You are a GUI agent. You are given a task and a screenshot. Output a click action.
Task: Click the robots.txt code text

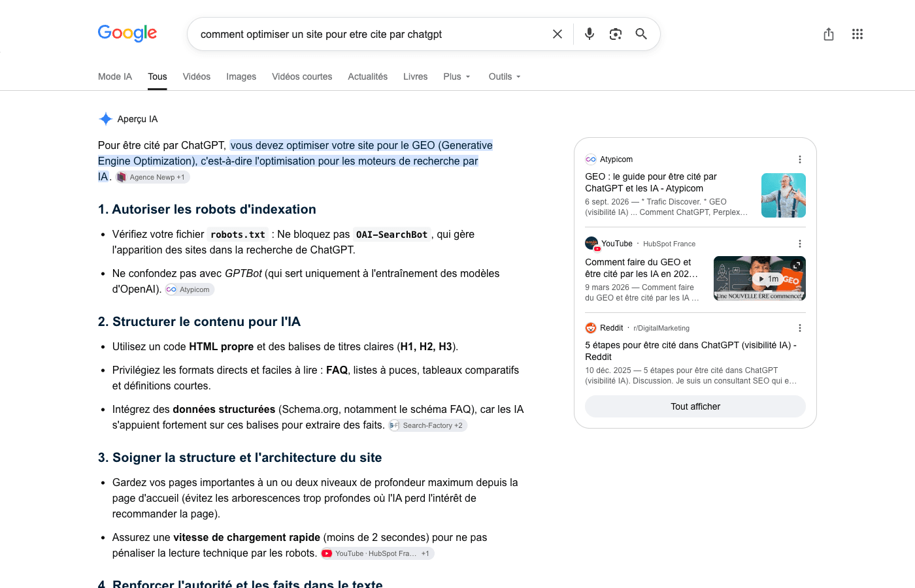click(x=238, y=235)
